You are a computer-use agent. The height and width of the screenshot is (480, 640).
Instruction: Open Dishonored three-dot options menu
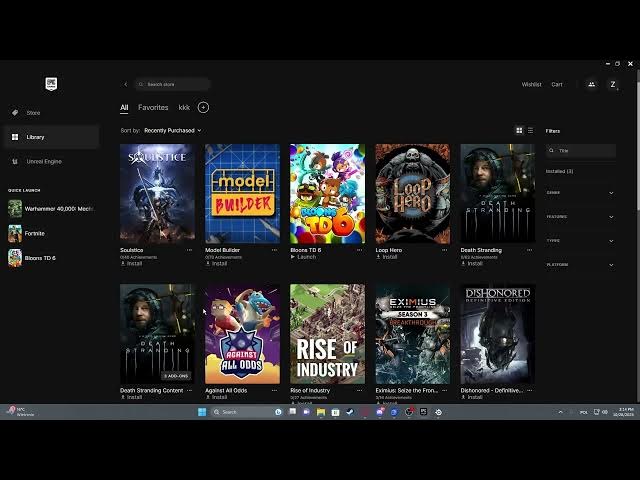529,391
